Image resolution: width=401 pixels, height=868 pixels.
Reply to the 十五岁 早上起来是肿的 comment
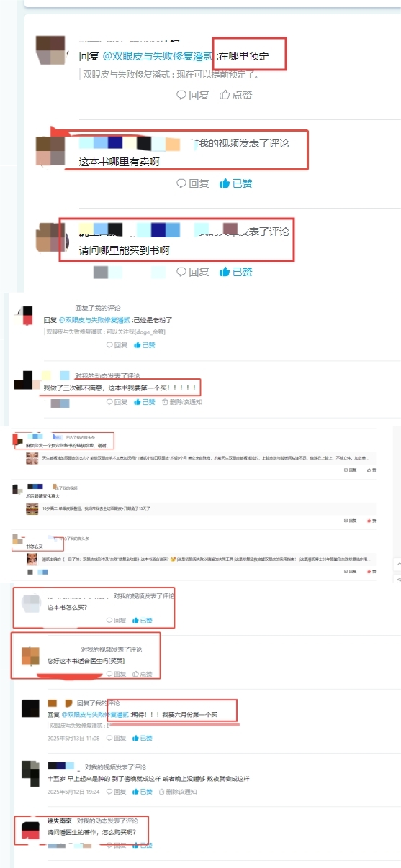point(117,792)
